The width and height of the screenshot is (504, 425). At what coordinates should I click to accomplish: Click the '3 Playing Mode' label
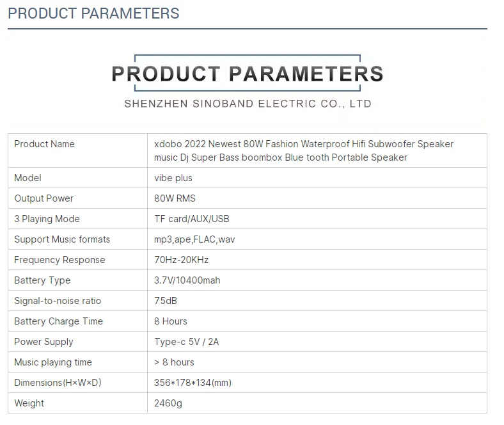(x=47, y=219)
